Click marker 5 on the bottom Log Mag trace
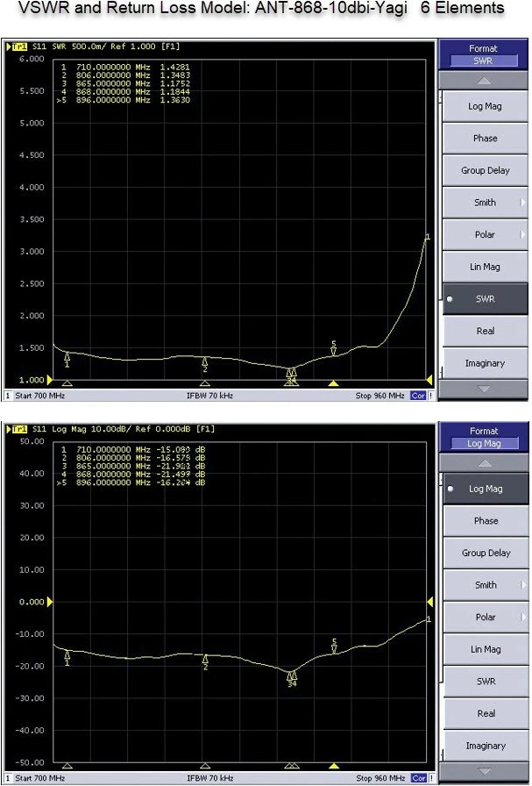The height and width of the screenshot is (786, 532). coord(334,647)
